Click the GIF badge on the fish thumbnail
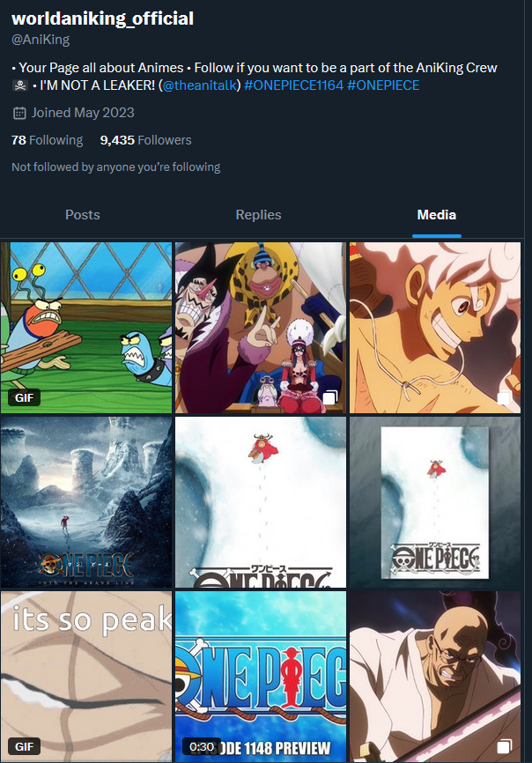The width and height of the screenshot is (532, 763). 25,397
